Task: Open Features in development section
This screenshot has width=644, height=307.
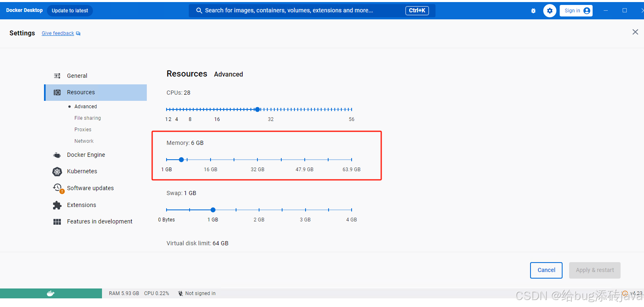Action: coord(100,221)
